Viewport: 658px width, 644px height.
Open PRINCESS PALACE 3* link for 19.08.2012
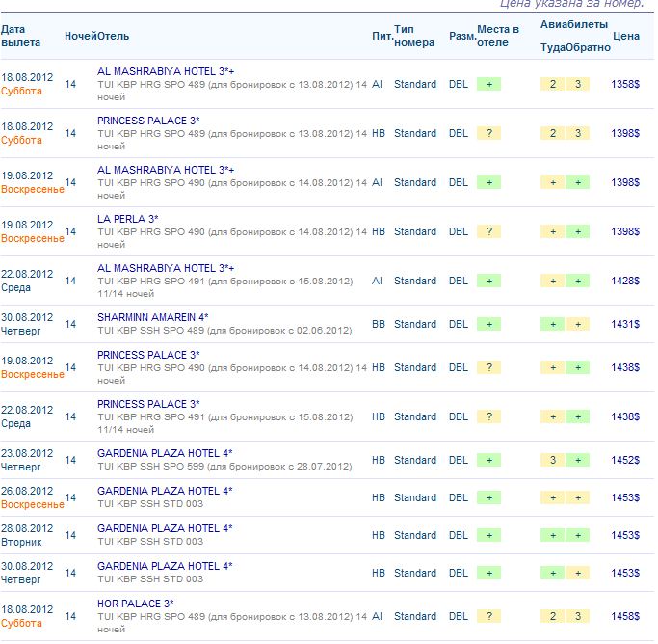point(148,355)
